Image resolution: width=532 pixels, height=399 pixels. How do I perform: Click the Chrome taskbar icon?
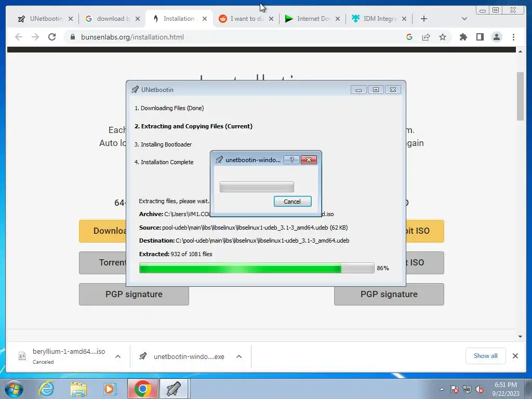click(143, 389)
